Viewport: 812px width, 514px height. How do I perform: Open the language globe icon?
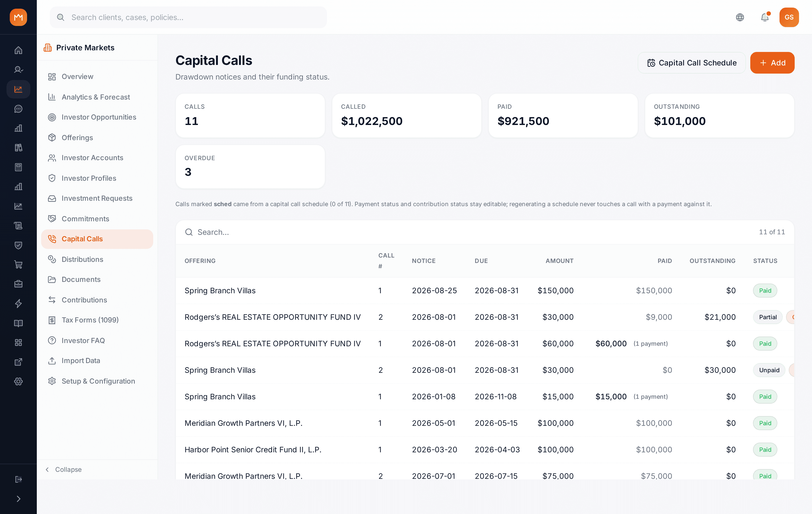pos(740,17)
